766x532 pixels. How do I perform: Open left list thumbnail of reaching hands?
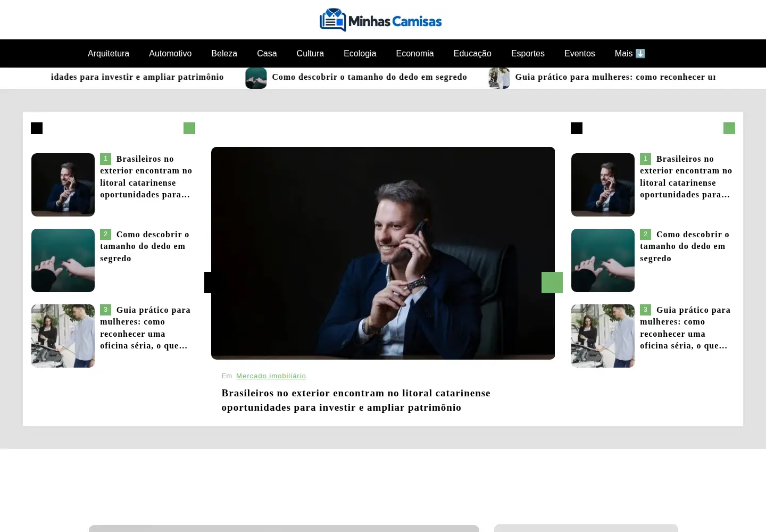(x=63, y=260)
